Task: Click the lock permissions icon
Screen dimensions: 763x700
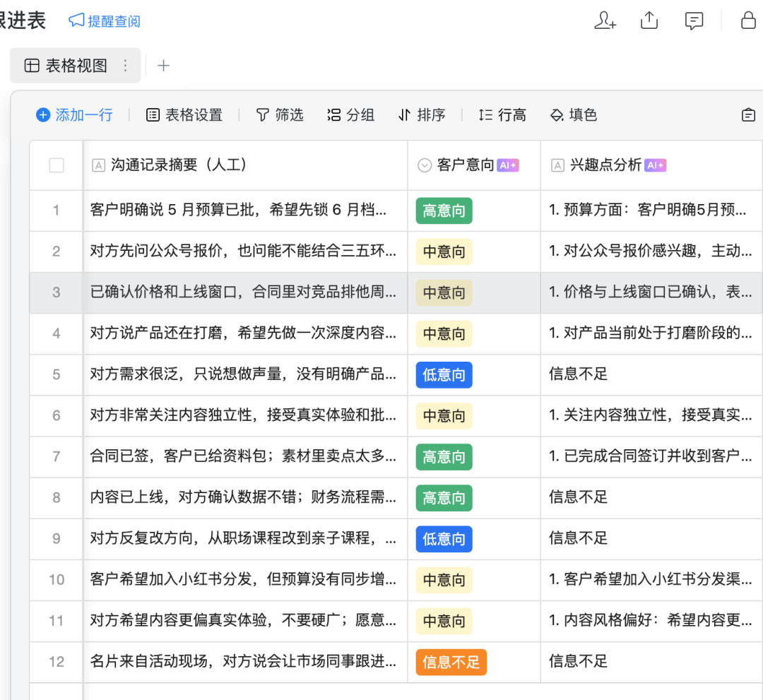Action: [x=748, y=20]
